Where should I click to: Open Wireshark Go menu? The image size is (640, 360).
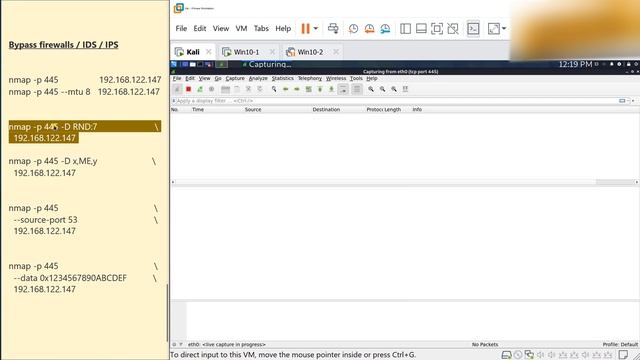coord(218,78)
